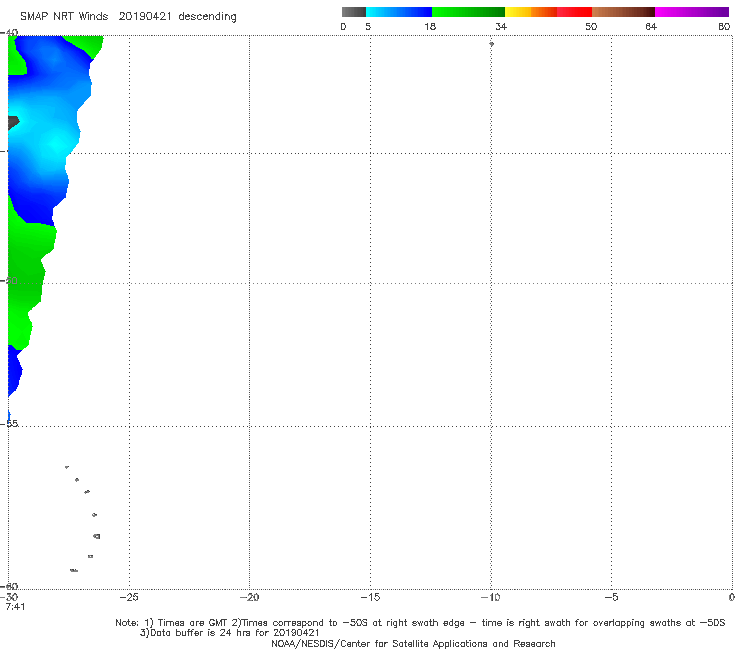The width and height of the screenshot is (740, 650).
Task: Click the "18" label under the color bar
Action: (x=430, y=26)
